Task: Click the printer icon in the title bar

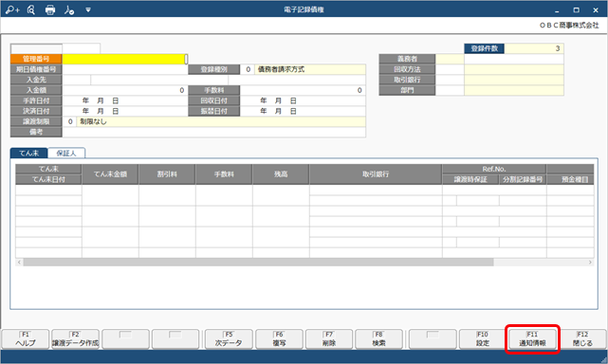Action: pos(50,9)
